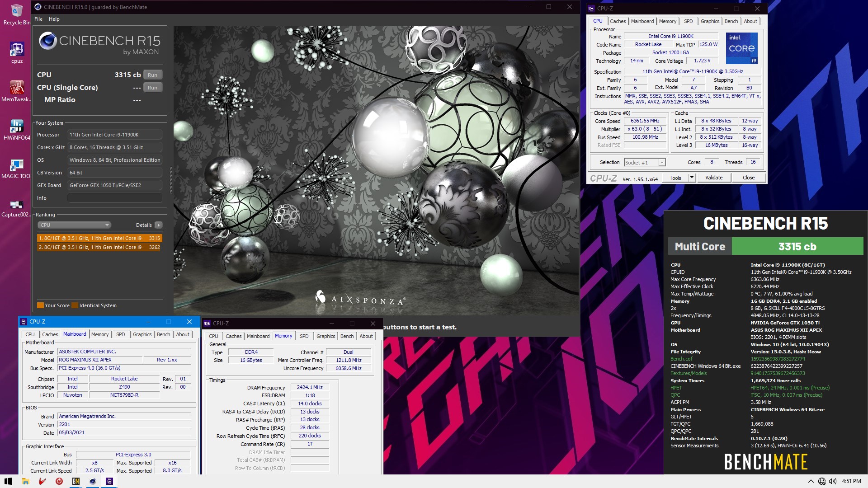Run the CPU multi-core benchmark
The image size is (868, 488).
click(152, 75)
